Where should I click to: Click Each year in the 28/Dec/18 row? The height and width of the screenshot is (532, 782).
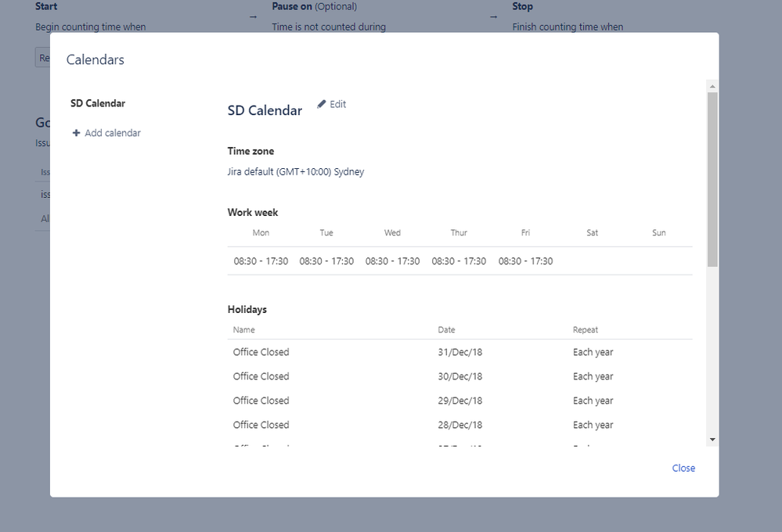click(593, 425)
